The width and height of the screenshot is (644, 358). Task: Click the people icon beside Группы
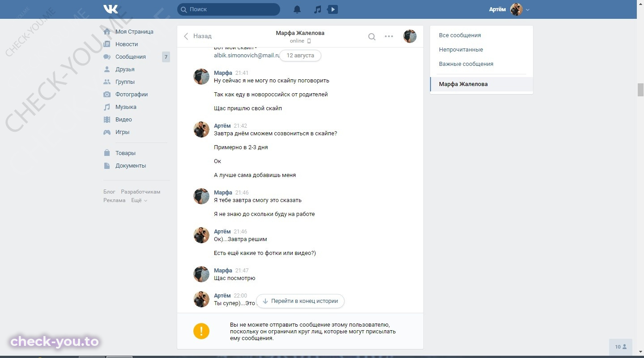pos(107,82)
